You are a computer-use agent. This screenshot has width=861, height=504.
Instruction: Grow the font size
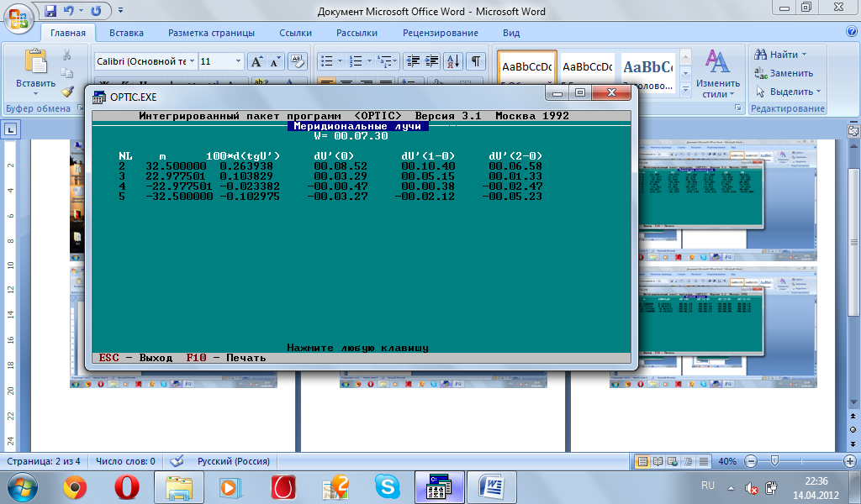click(x=256, y=61)
